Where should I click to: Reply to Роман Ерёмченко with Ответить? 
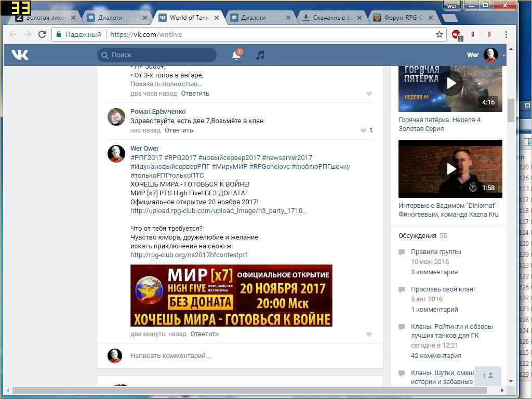click(179, 130)
